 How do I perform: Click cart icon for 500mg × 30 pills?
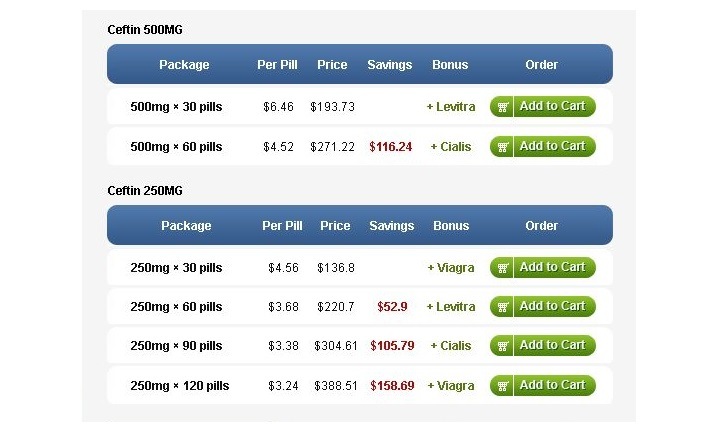(x=502, y=107)
